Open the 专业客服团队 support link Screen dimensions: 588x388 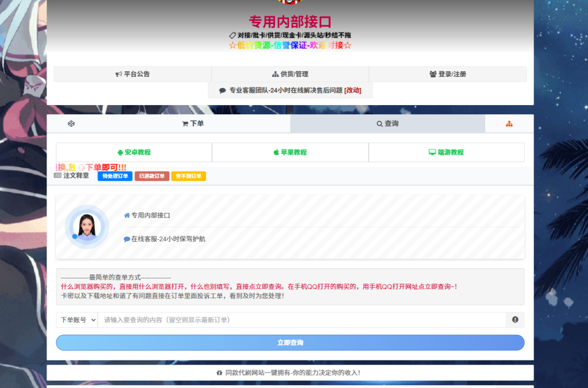pyautogui.click(x=290, y=90)
